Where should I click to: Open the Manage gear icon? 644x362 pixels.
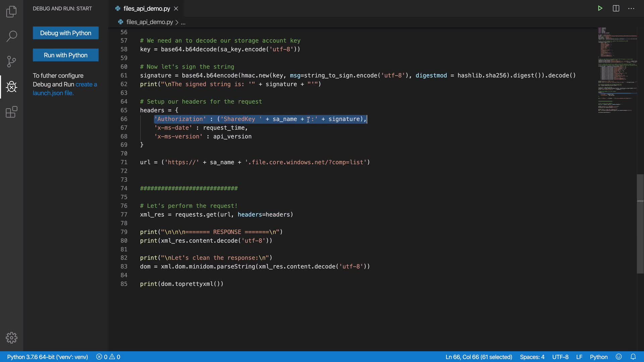point(11,338)
